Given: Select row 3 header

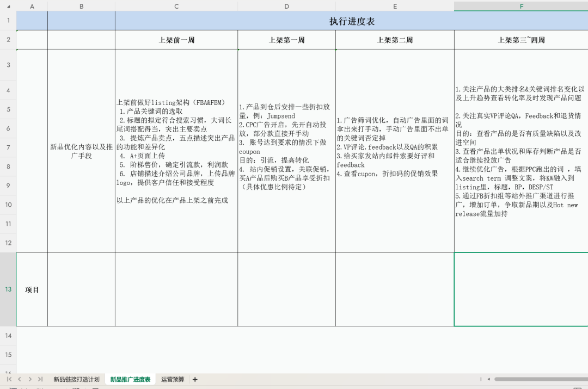Looking at the screenshot, I should pyautogui.click(x=8, y=65).
